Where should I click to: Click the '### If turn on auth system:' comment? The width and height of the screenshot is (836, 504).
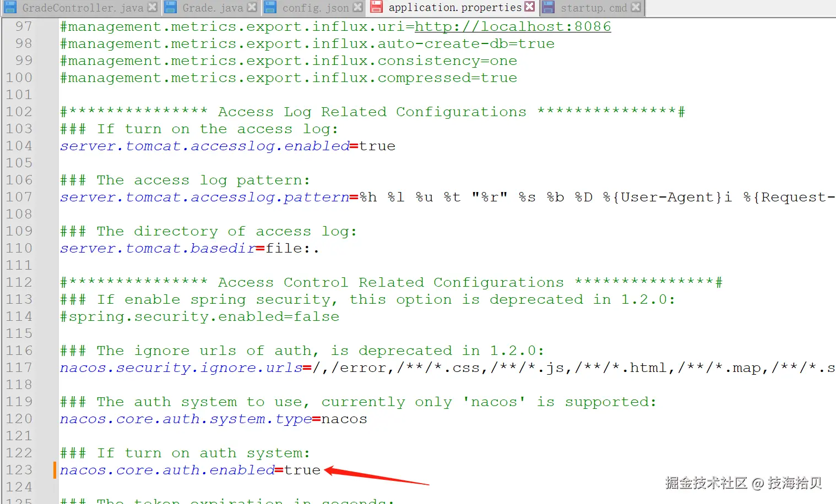pyautogui.click(x=185, y=453)
